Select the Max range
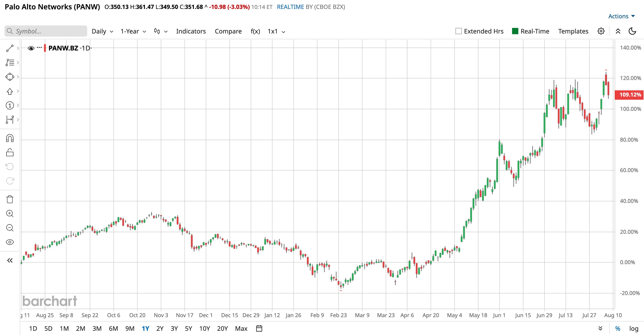The height and width of the screenshot is (335, 644). [241, 329]
